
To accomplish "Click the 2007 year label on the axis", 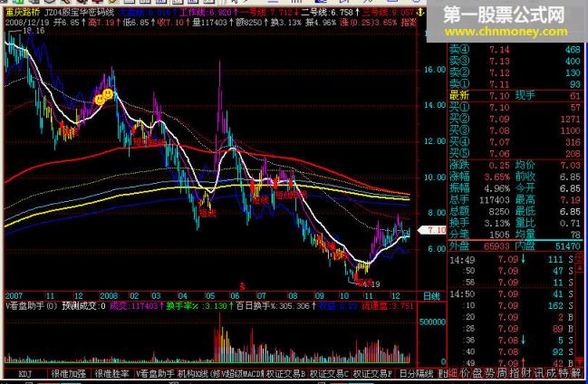I will 14,296.
